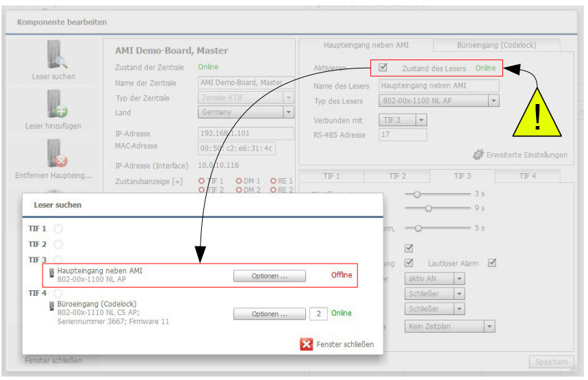Click the 9 s slider handle
Image resolution: width=588 pixels, height=380 pixels.
[429, 208]
